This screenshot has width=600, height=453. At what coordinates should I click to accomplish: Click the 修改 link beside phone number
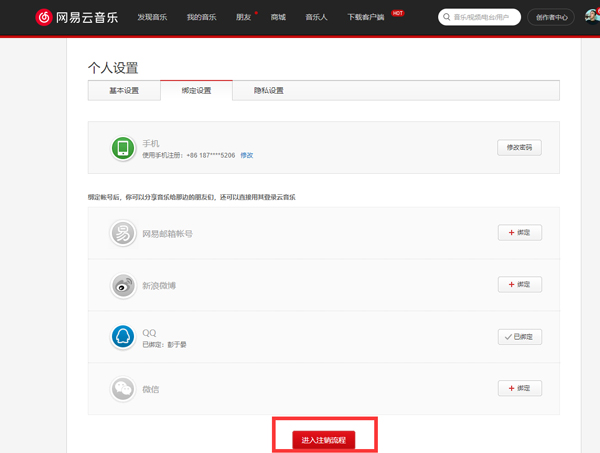pyautogui.click(x=246, y=155)
